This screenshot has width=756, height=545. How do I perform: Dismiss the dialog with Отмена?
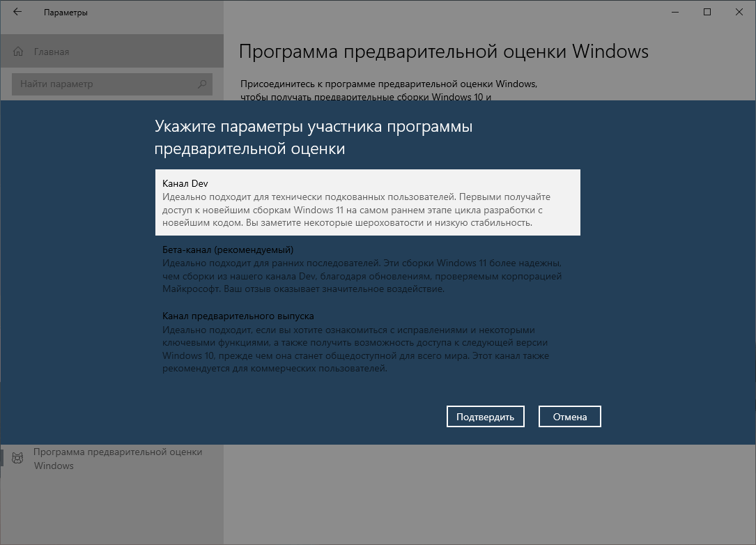(x=569, y=417)
